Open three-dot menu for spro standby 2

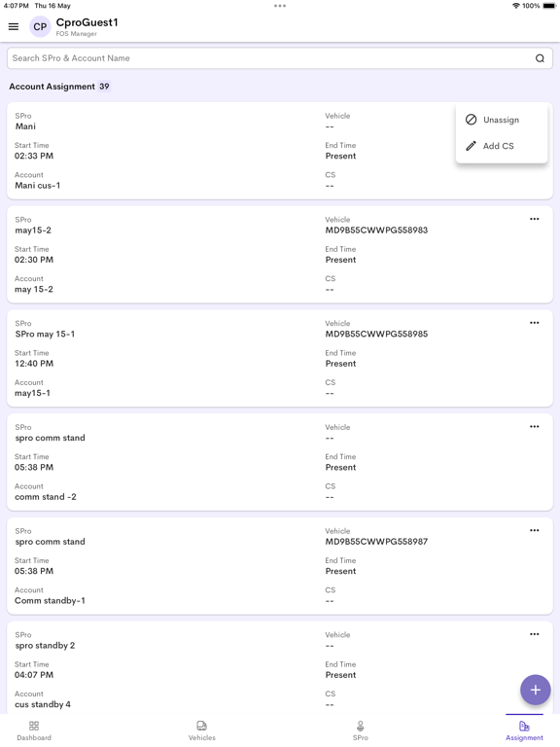coord(535,634)
